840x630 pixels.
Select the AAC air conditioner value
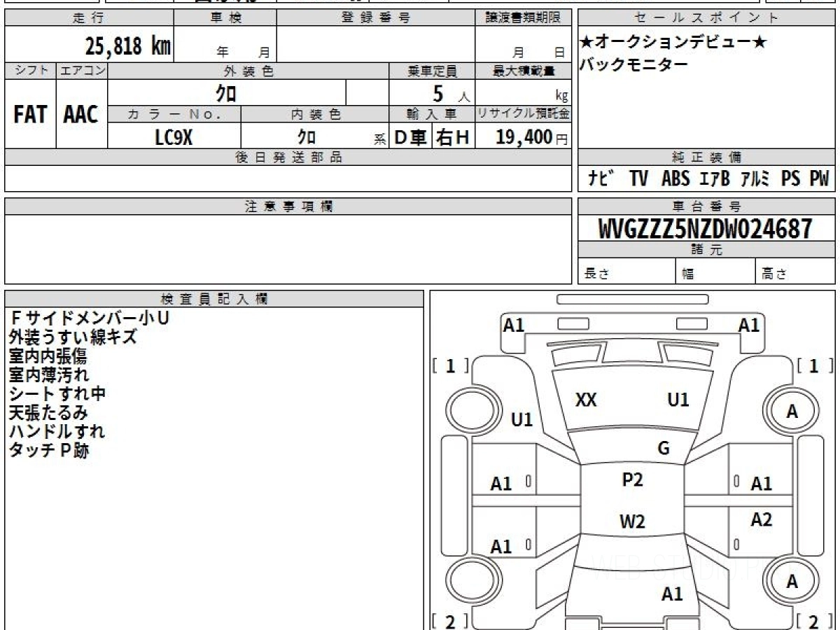pos(81,115)
